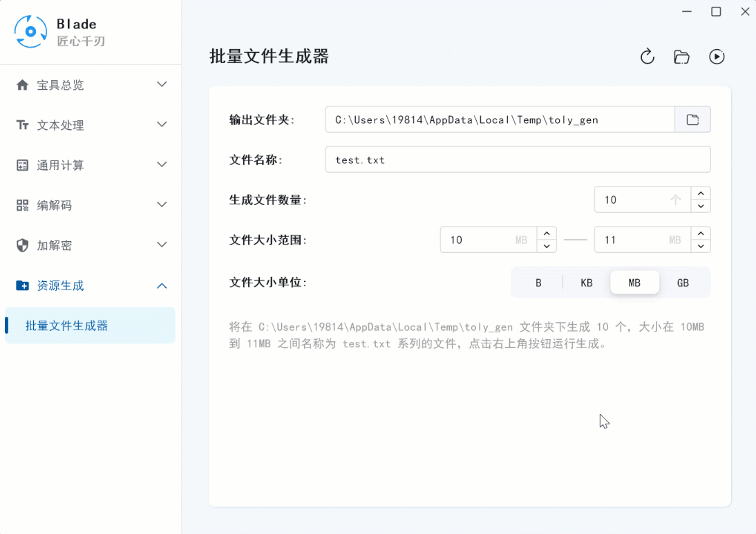Collapse the 资源生成 menu chevron
756x534 pixels.
point(162,286)
